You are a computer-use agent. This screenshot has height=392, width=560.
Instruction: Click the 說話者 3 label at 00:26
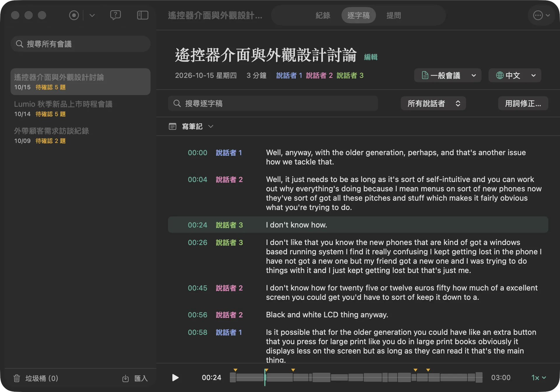[229, 242]
